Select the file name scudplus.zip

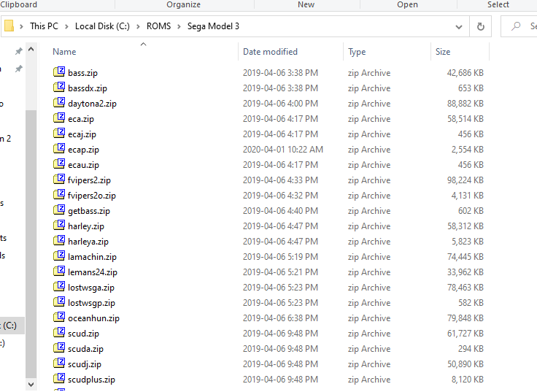tap(91, 380)
